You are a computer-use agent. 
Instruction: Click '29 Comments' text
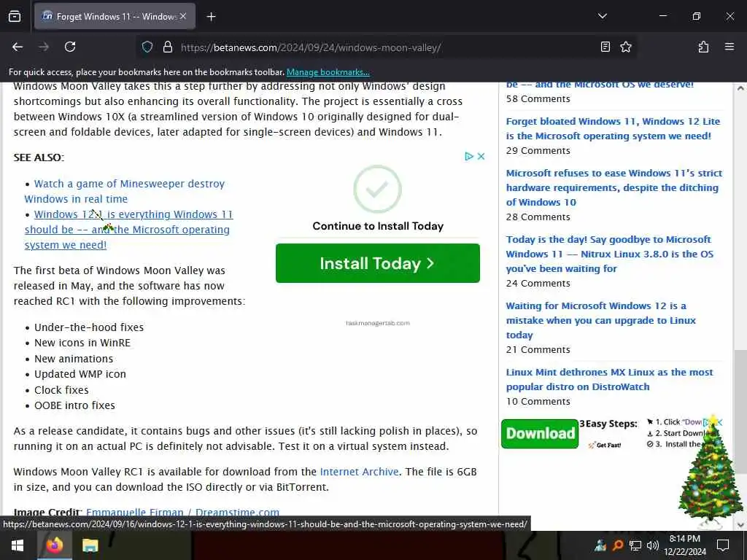[538, 150]
